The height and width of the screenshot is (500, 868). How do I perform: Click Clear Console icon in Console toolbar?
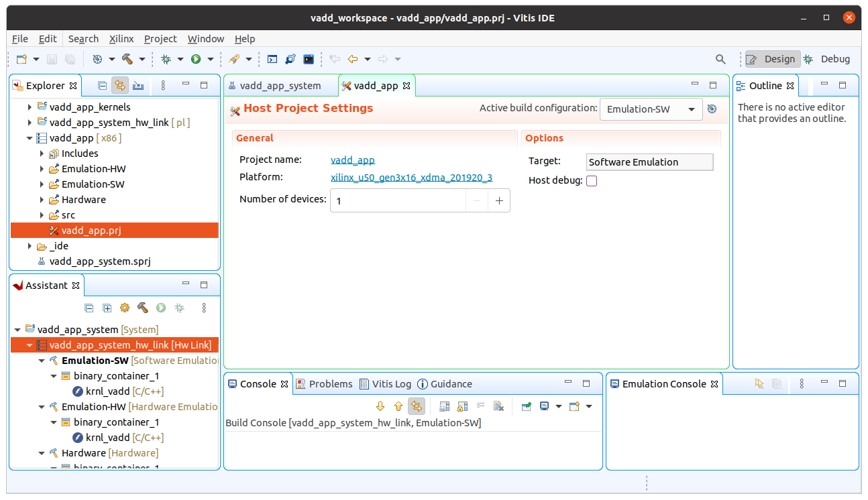tap(498, 406)
